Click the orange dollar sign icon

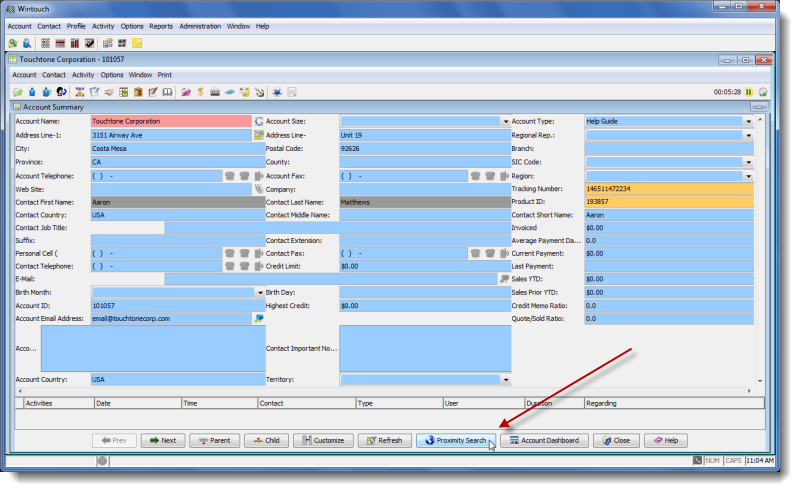(201, 92)
